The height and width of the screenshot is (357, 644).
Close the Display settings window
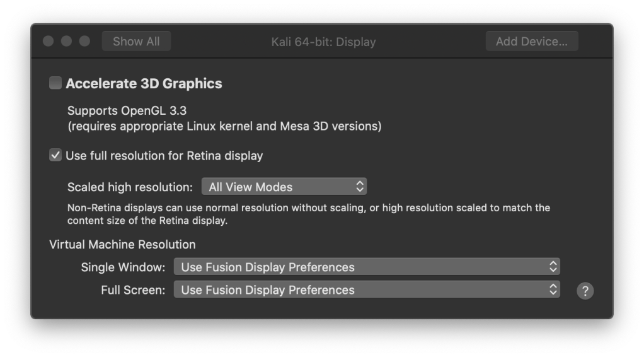pos(49,42)
